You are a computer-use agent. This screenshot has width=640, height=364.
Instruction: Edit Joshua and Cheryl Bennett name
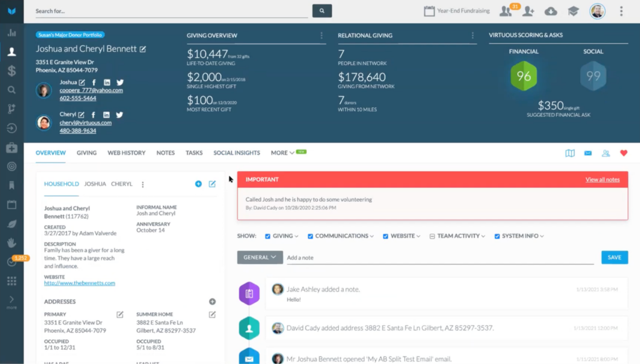click(143, 49)
